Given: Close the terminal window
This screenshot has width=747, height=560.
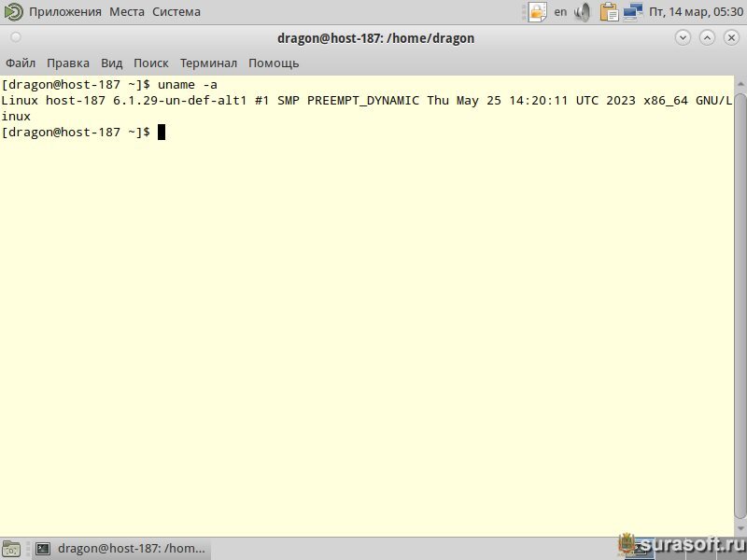Looking at the screenshot, I should tap(731, 37).
